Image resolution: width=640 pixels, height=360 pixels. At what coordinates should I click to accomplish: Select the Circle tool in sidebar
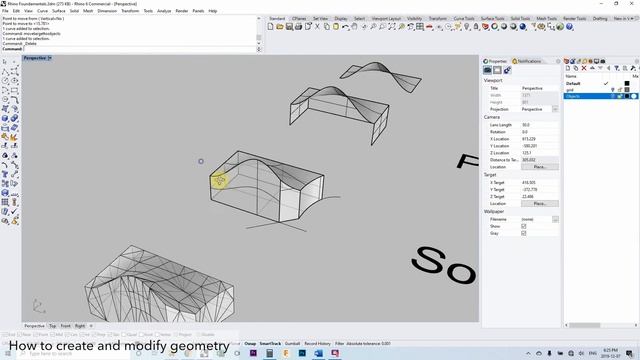coord(5,81)
